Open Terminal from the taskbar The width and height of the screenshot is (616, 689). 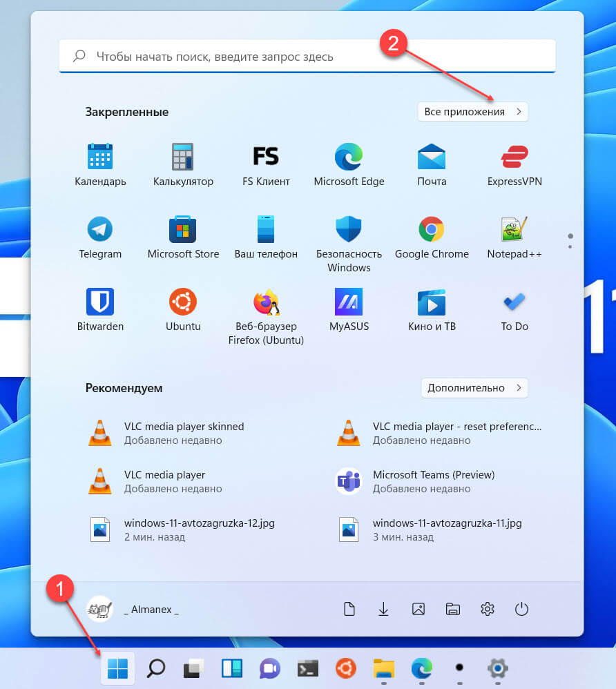pyautogui.click(x=308, y=668)
